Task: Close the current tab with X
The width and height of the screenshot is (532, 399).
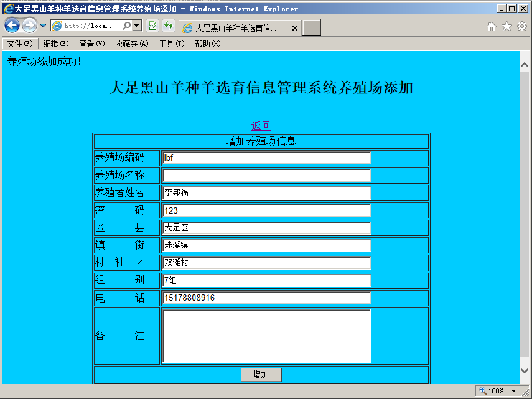Action: click(x=295, y=28)
